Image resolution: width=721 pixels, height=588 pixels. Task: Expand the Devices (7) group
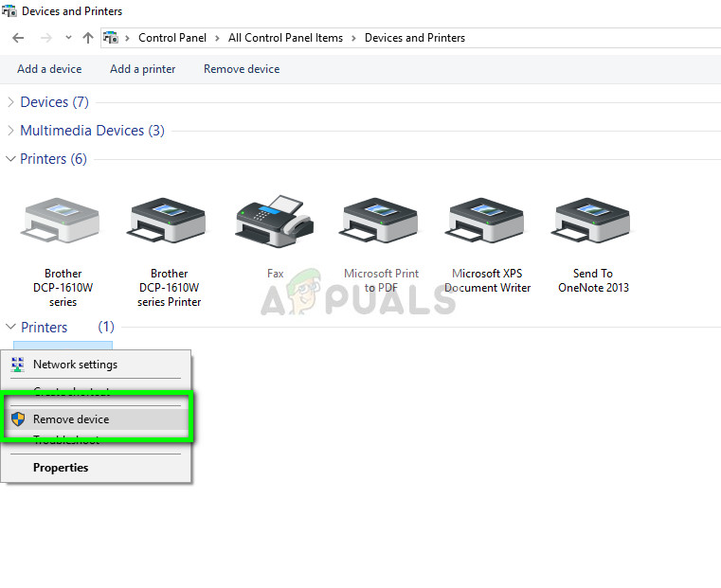(x=10, y=102)
